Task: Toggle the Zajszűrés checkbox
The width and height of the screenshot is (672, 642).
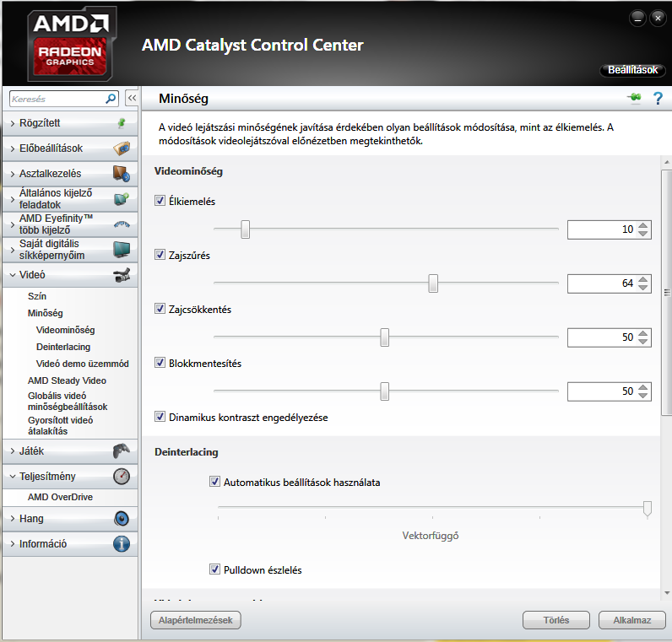Action: tap(160, 255)
